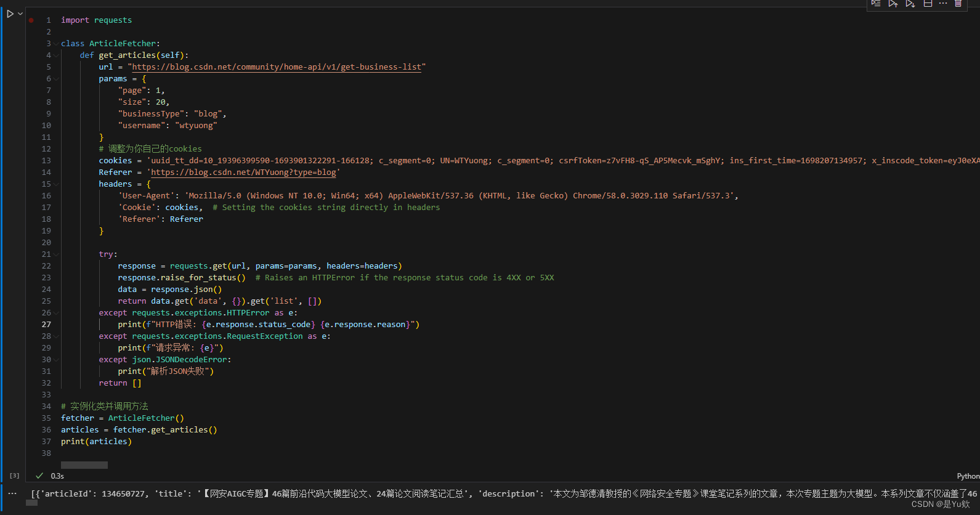This screenshot has height=515, width=980.
Task: Click the [3] execution count label
Action: tap(15, 476)
